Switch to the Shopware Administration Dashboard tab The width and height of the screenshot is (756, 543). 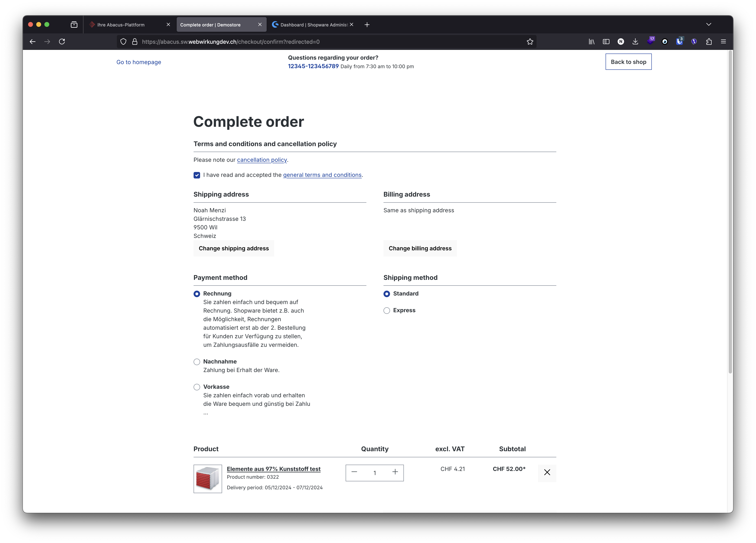coord(310,25)
